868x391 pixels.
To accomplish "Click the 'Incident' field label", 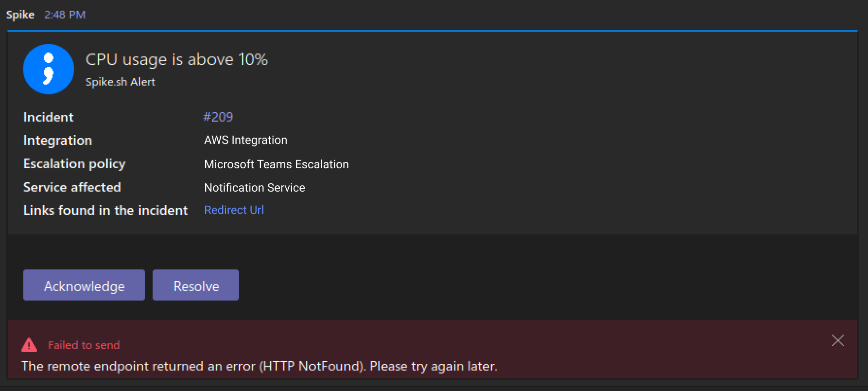I will [x=48, y=117].
